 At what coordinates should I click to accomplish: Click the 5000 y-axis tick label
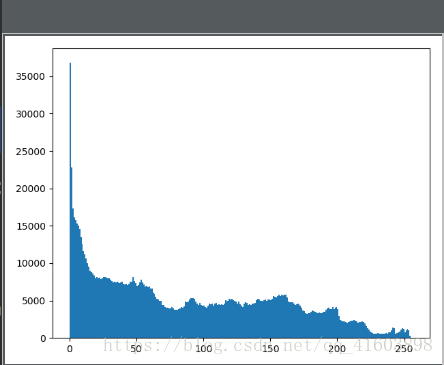[x=33, y=301]
